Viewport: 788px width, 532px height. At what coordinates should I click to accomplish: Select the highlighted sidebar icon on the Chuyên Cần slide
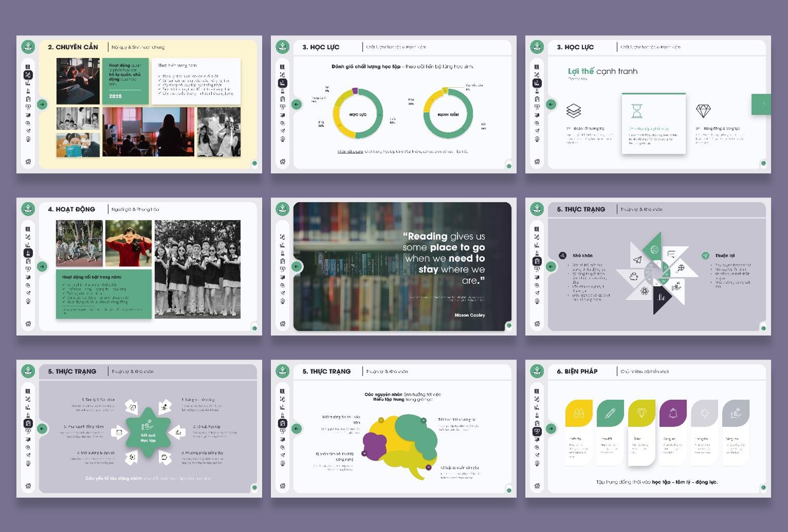click(x=28, y=75)
